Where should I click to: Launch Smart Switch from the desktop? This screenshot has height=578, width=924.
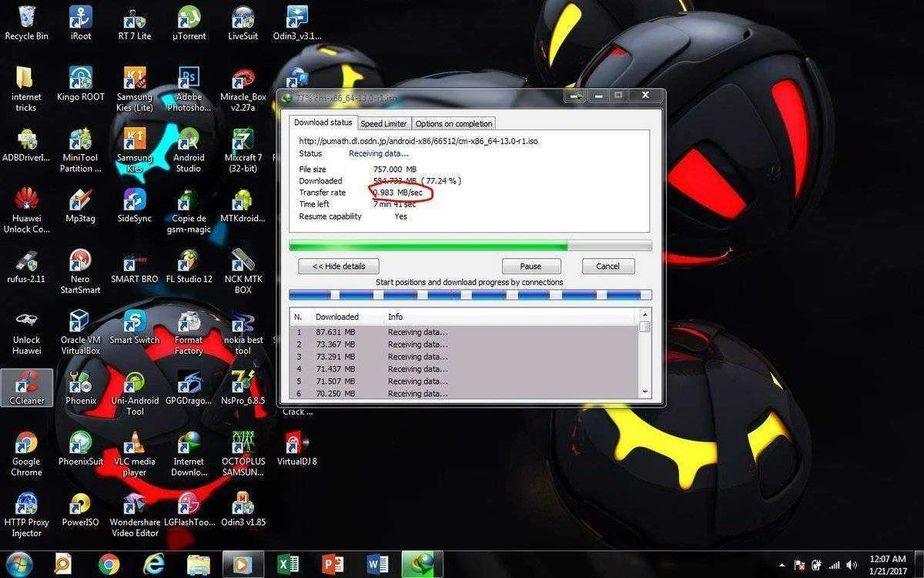(x=135, y=326)
